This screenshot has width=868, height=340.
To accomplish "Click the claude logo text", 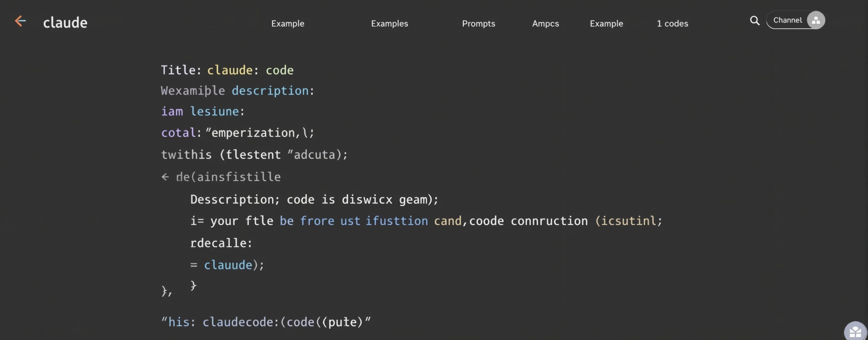I will pos(65,23).
